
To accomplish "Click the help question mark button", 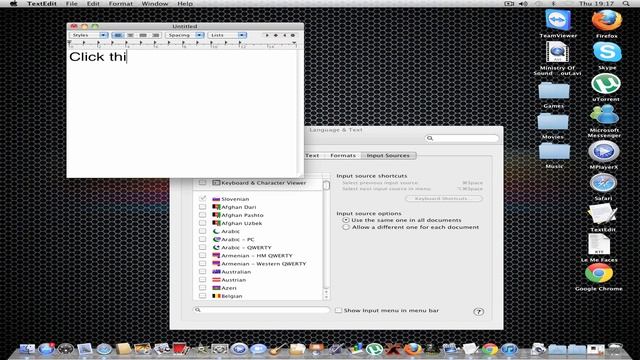I will click(x=478, y=312).
